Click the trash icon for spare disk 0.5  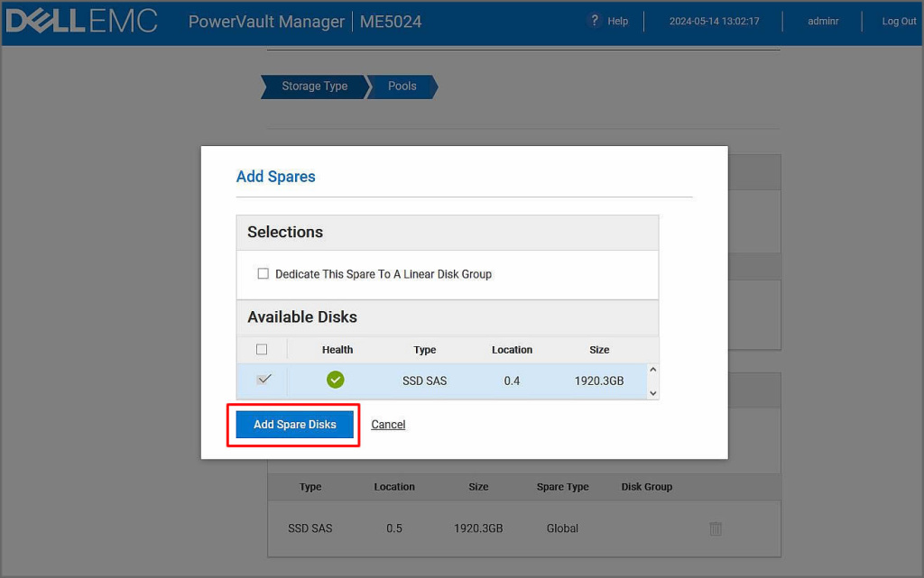716,528
